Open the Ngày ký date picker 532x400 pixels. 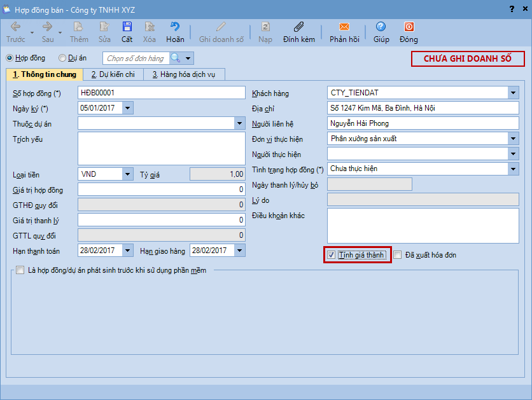128,108
